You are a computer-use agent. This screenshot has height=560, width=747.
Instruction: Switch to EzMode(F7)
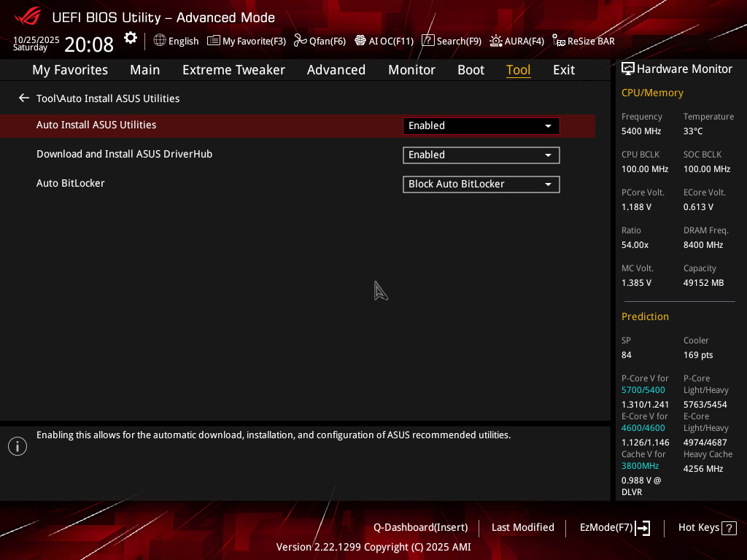[614, 527]
